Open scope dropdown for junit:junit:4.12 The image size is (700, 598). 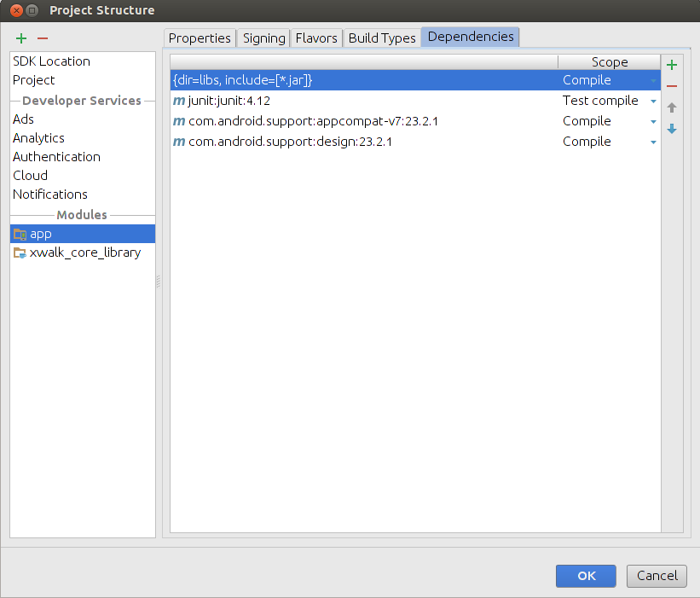[653, 102]
